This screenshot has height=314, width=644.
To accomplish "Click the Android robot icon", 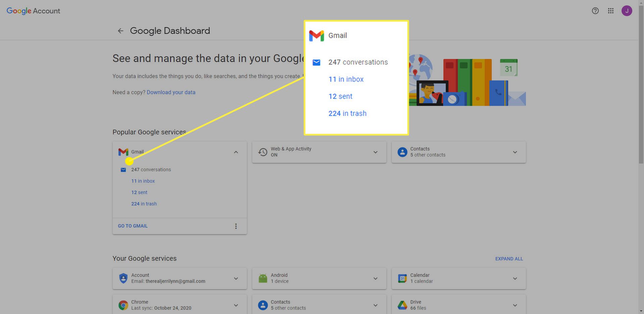I will pos(263,278).
